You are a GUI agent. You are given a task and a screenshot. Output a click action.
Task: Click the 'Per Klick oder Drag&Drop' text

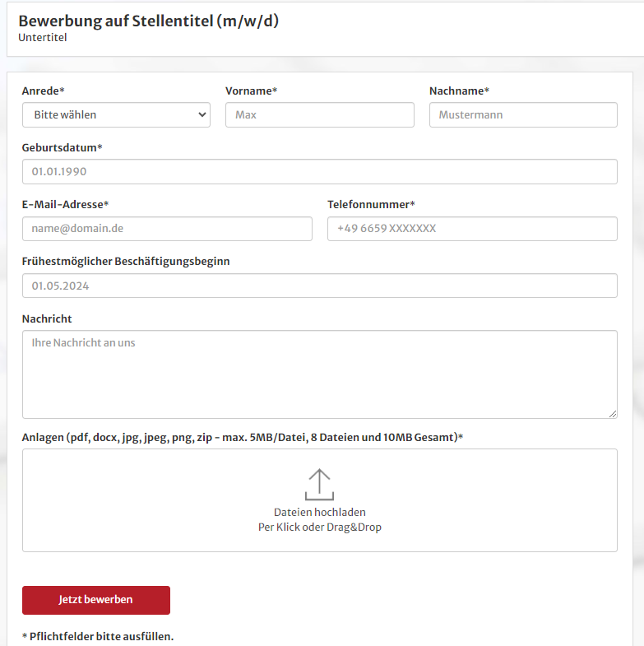click(319, 527)
